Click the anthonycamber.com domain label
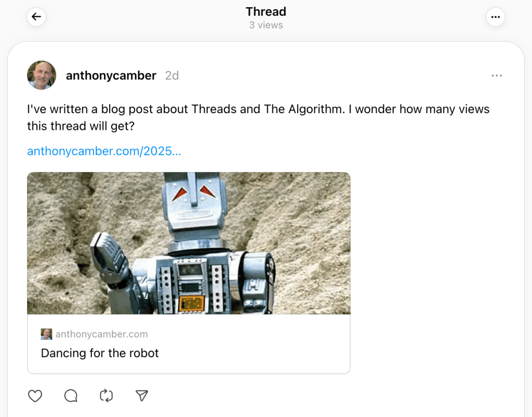This screenshot has height=417, width=532. pos(101,334)
